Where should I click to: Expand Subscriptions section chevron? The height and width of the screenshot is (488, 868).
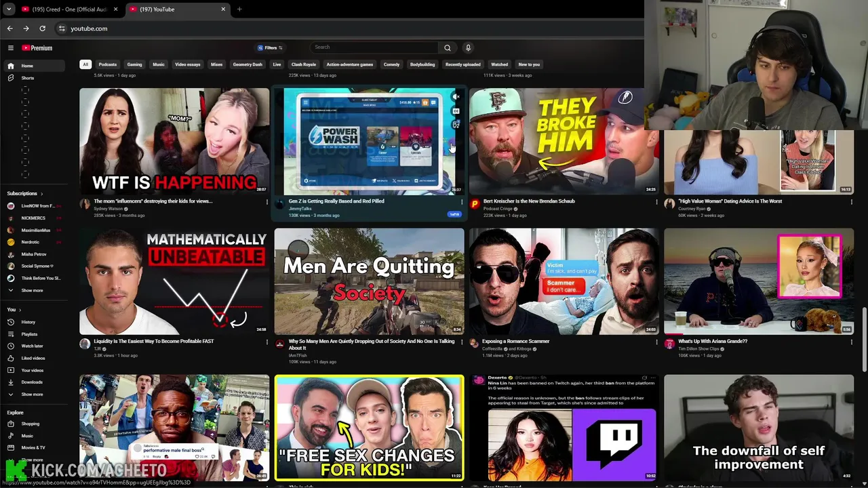coord(41,194)
